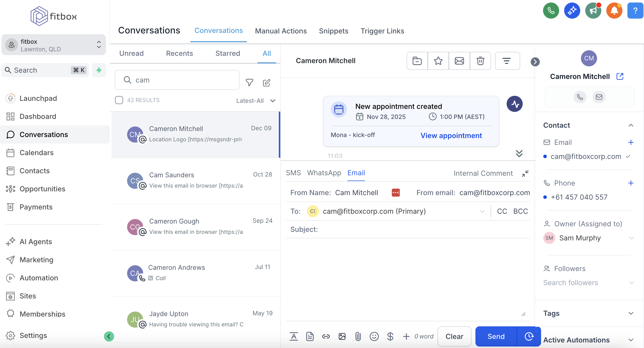The image size is (644, 348).
Task: Click the Send button
Action: [x=496, y=336]
